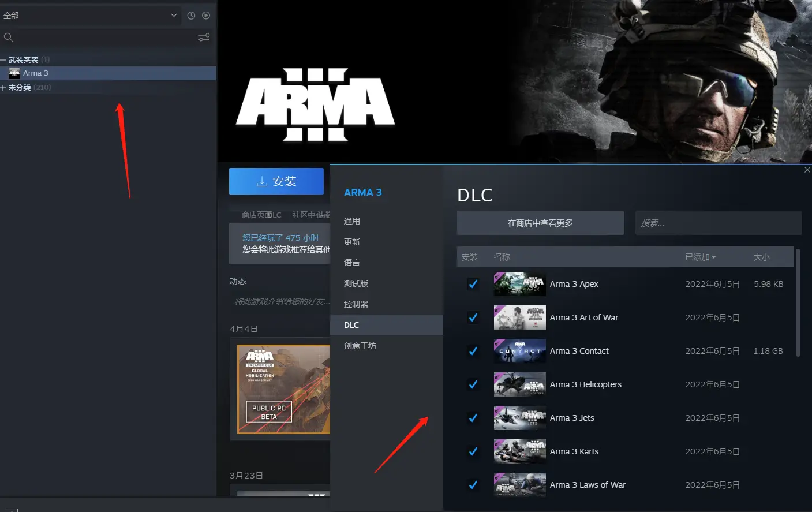Toggle the Arma 3 Helicopters install checkbox
Screen dimensions: 812x512
pos(473,384)
